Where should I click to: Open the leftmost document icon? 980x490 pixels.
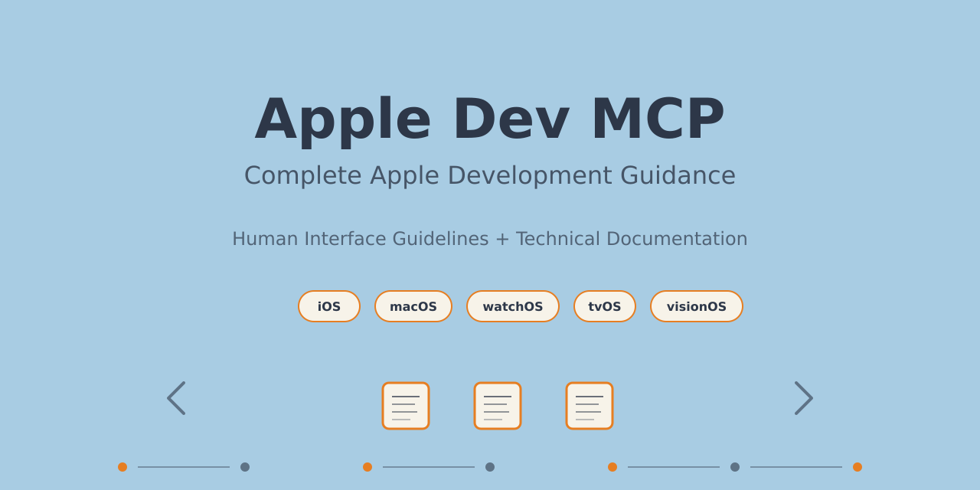(x=406, y=405)
